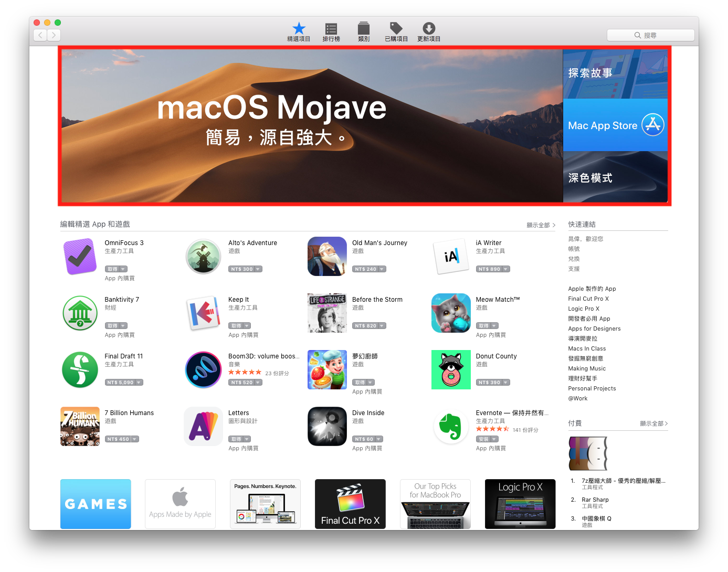The width and height of the screenshot is (728, 572).
Task: Open the 兌換 redeem quick link
Action: click(574, 259)
